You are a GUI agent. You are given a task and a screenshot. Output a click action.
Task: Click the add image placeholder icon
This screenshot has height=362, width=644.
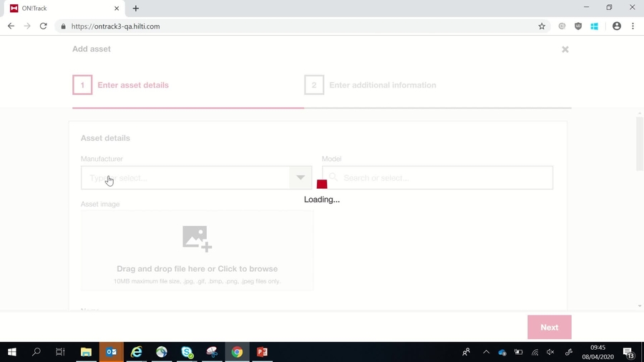click(197, 238)
